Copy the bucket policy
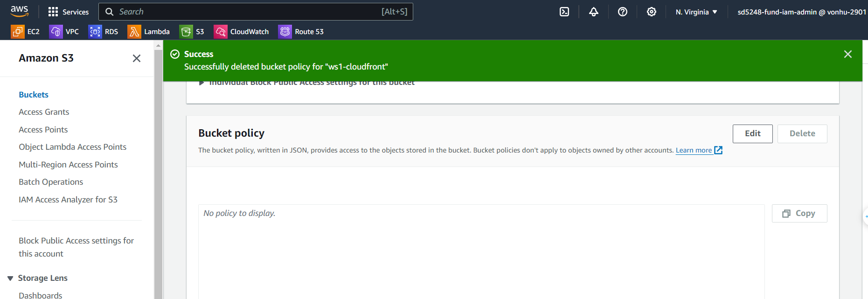This screenshot has height=299, width=868. pos(799,214)
